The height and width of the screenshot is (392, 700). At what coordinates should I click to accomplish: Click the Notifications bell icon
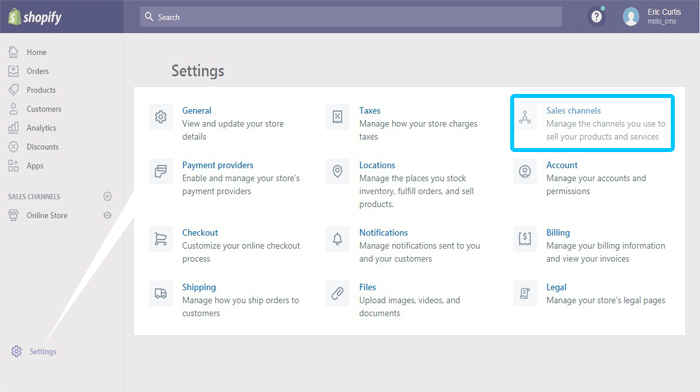tap(338, 239)
